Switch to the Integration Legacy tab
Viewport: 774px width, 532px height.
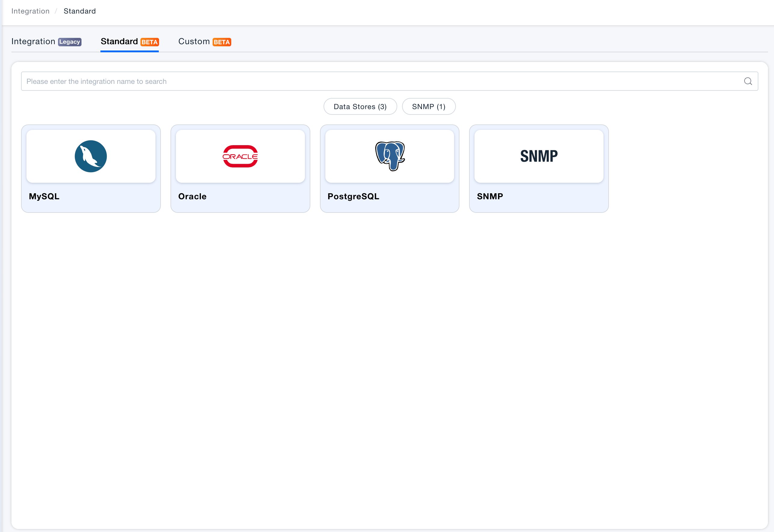[46, 42]
